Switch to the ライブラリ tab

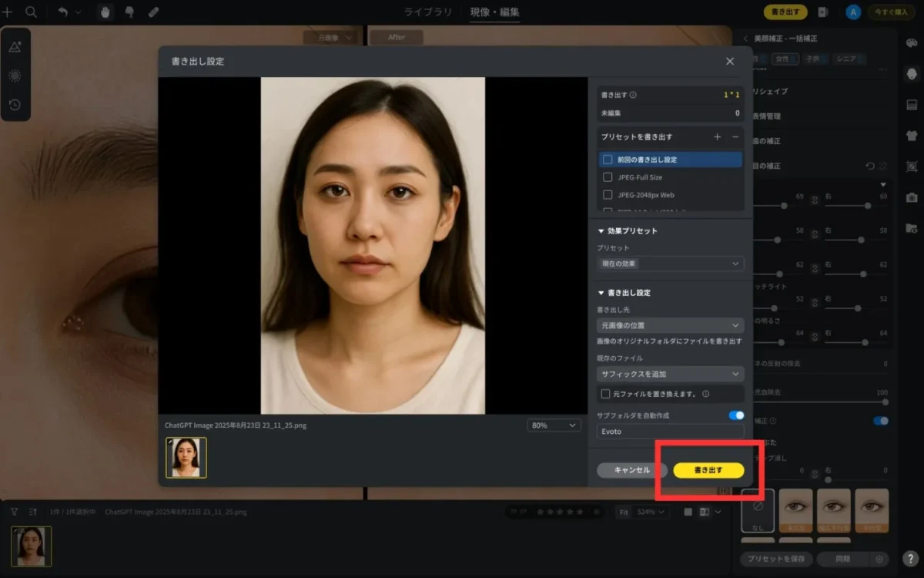tap(429, 12)
